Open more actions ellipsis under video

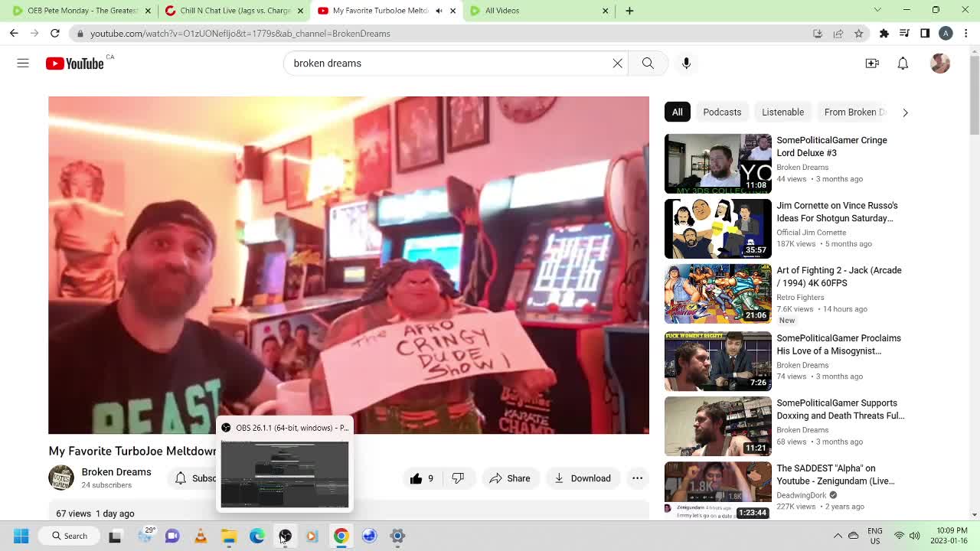637,478
